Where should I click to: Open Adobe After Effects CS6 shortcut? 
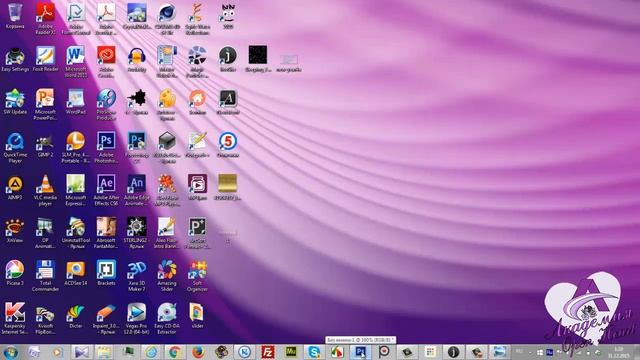tap(106, 191)
